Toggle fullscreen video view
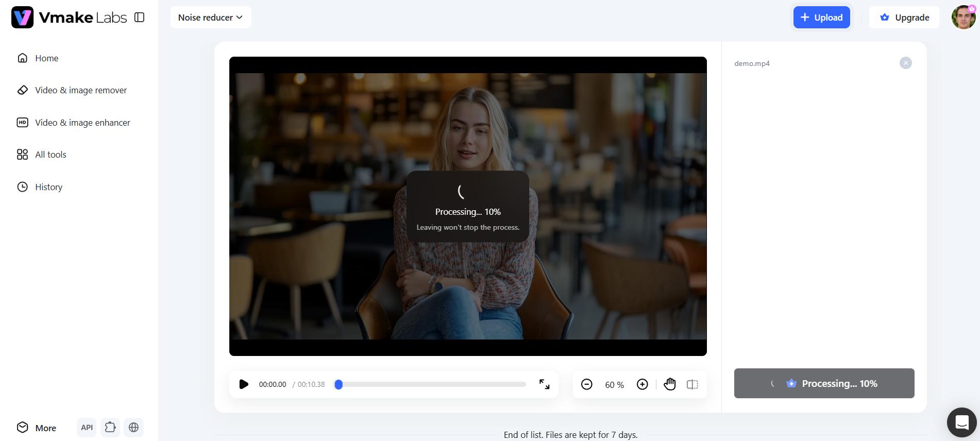 pos(544,384)
